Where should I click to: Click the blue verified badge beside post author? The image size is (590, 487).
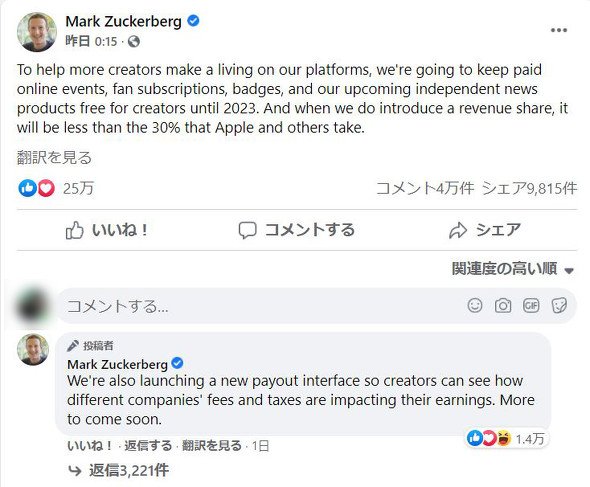click(193, 21)
